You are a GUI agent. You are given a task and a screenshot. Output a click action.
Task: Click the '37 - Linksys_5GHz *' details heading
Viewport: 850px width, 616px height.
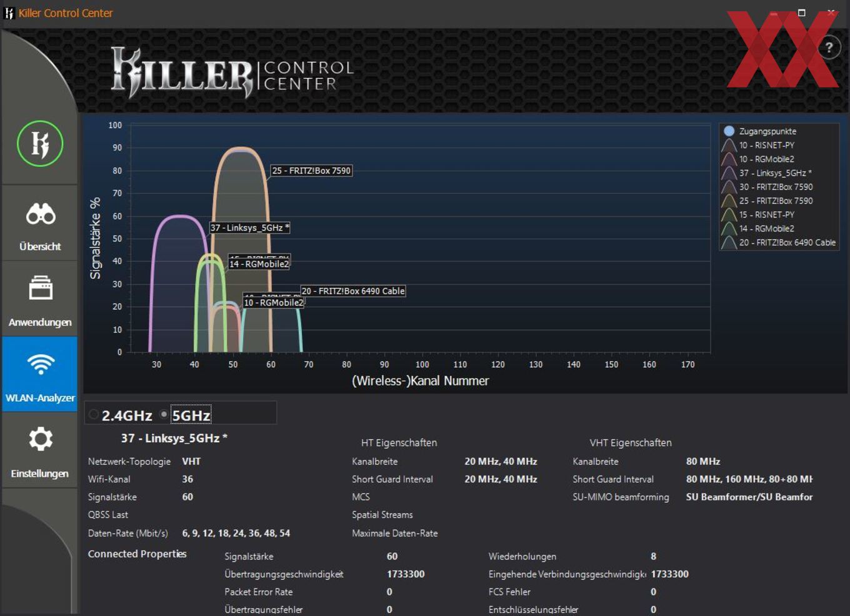[x=174, y=439]
